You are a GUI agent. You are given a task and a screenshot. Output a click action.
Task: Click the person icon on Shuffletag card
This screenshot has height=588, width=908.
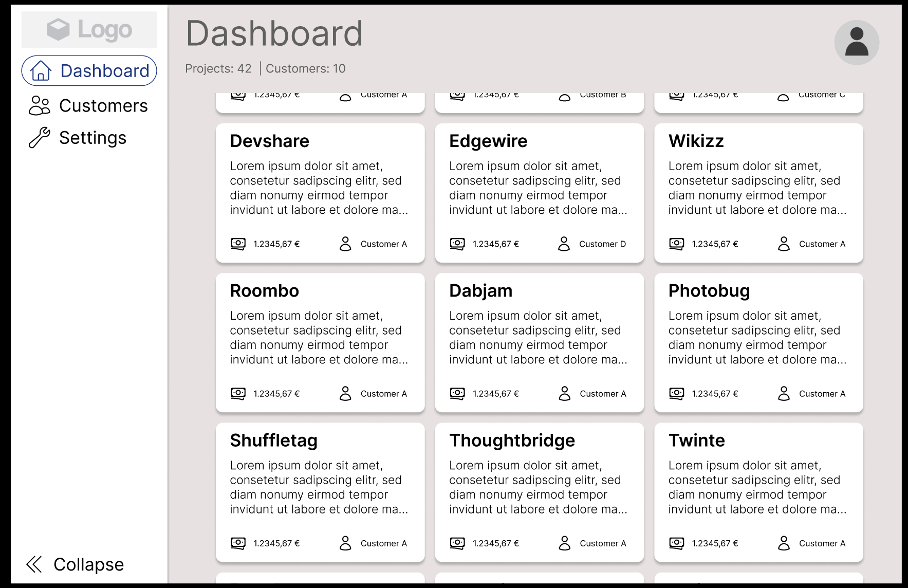point(345,543)
